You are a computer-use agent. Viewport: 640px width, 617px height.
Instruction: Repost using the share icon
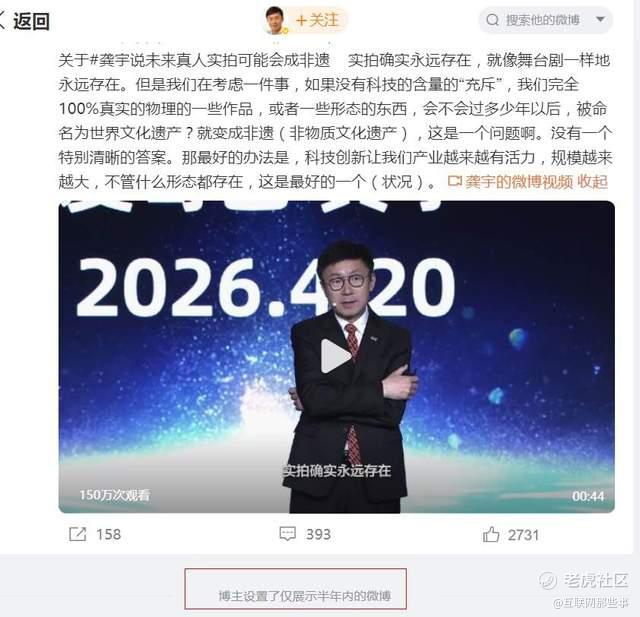[78, 534]
